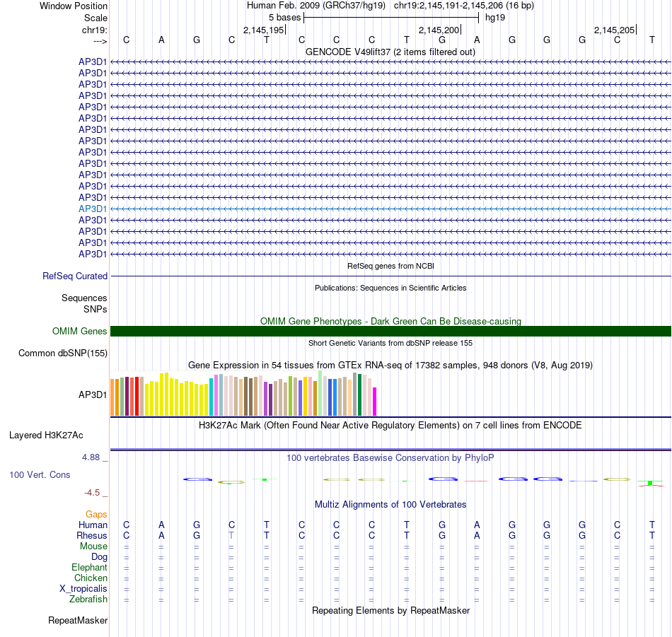Click the Layered H3K27Ac track label

46,436
